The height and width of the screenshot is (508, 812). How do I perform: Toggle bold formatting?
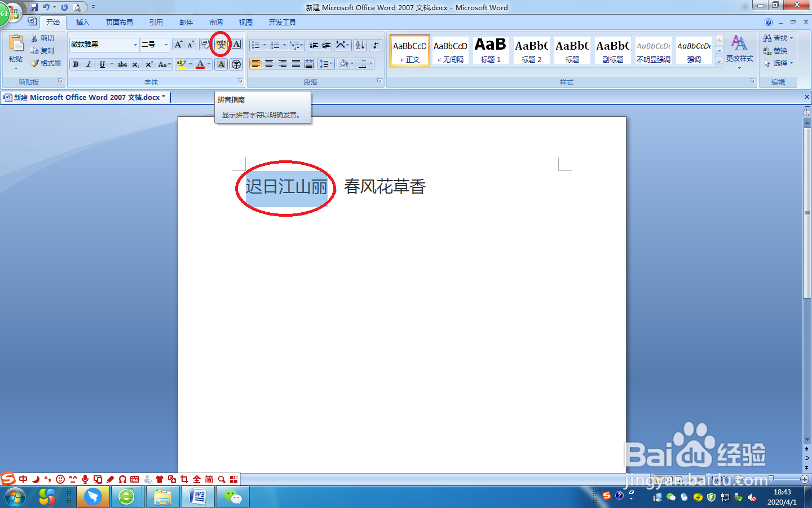tap(76, 64)
